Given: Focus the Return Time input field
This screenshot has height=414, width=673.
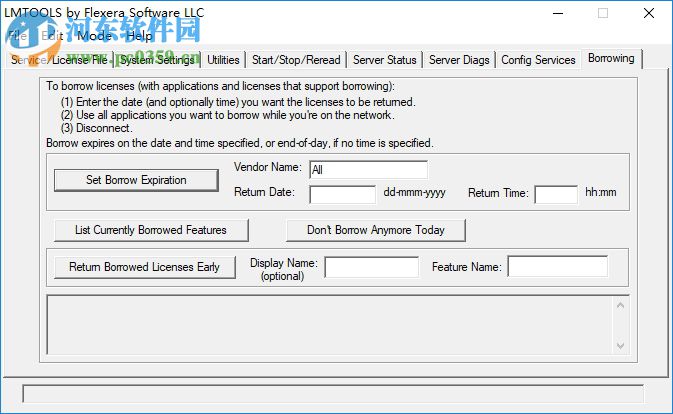Looking at the screenshot, I should click(x=556, y=194).
